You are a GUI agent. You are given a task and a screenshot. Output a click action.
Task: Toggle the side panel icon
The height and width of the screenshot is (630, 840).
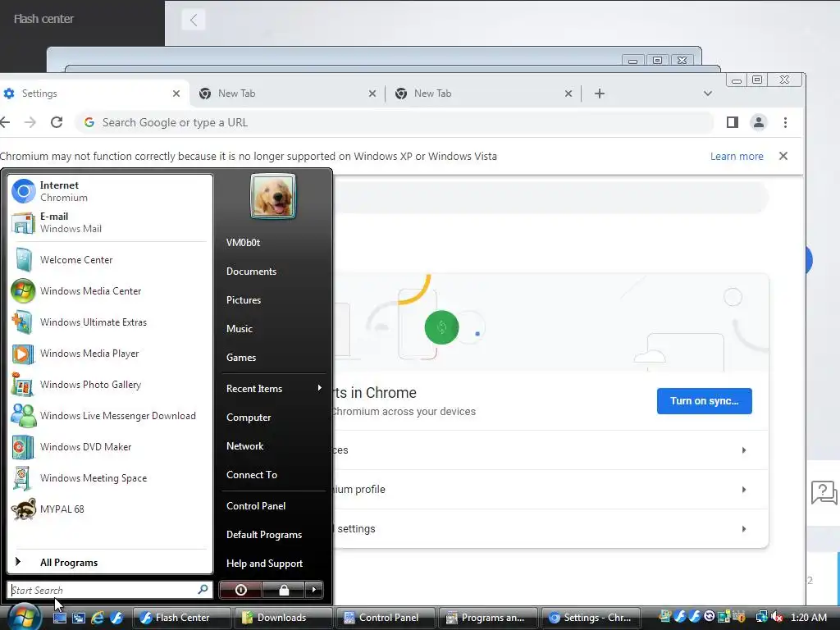(x=733, y=123)
